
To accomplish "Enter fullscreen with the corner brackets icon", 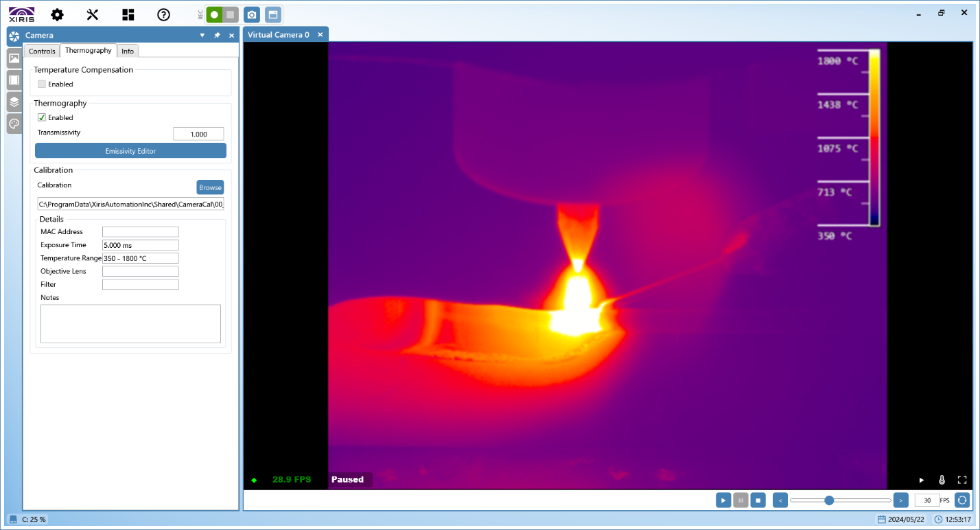I will pos(961,480).
